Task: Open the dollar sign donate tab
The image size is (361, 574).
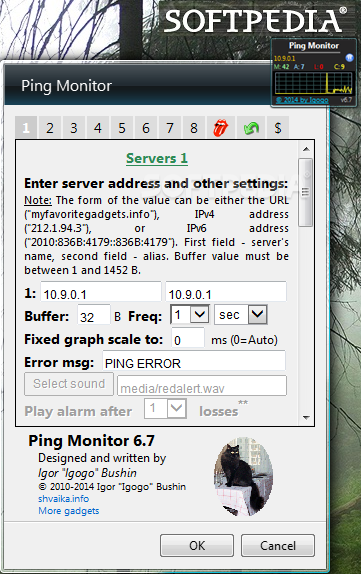Action: [278, 128]
